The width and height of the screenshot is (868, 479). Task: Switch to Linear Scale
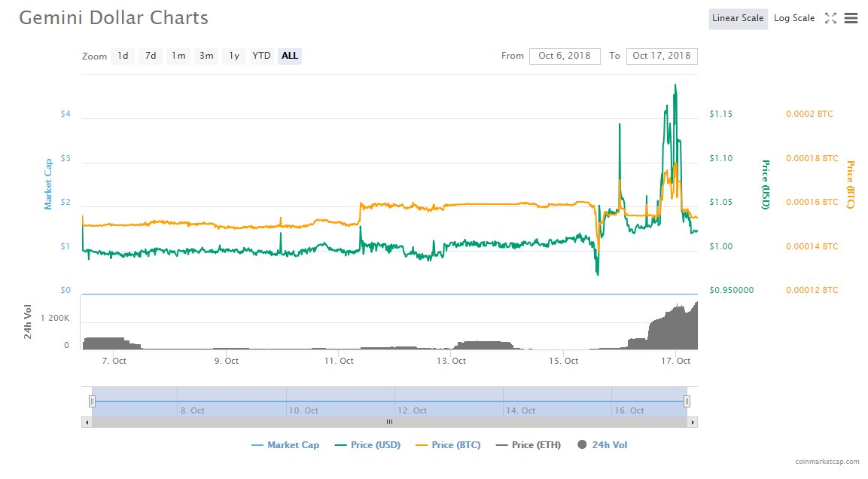point(738,18)
